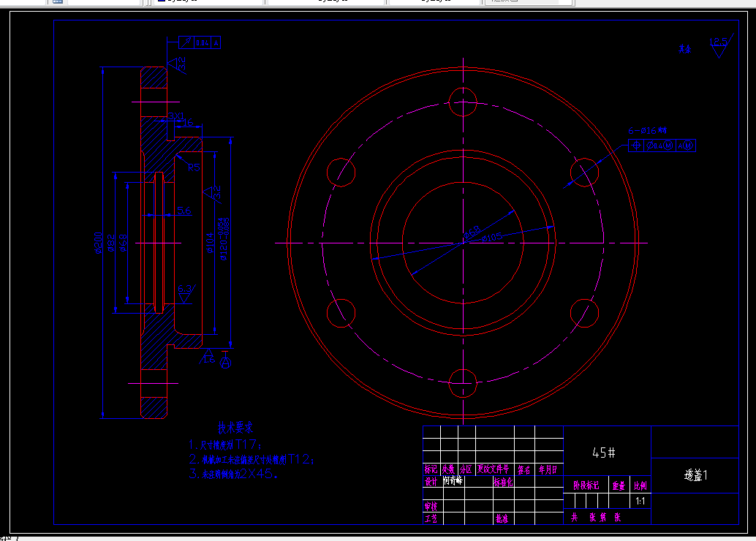The image size is (756, 541).
Task: Click the R5 fillet radius label
Action: [x=194, y=168]
